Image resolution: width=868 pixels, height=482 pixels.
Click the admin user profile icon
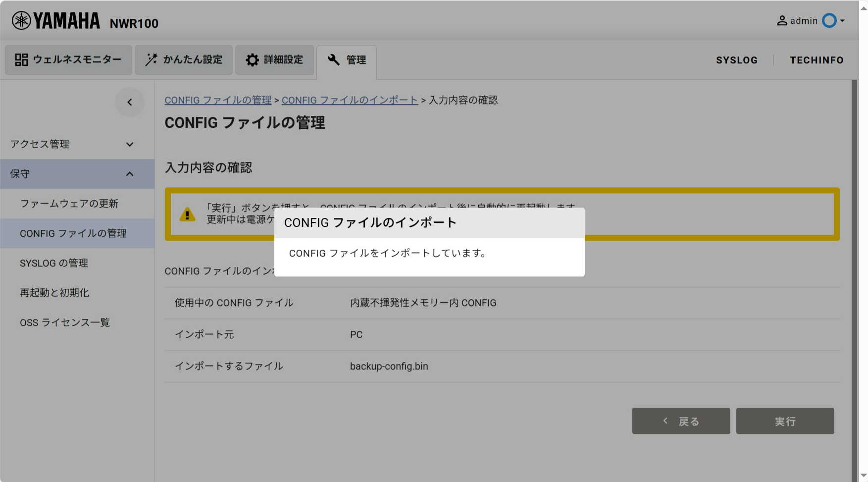point(782,21)
